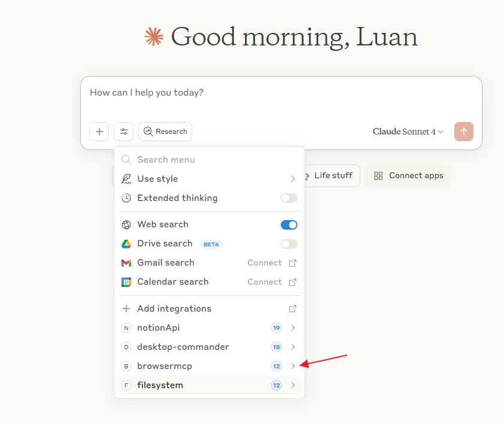
Task: Click the Google Drive icon
Action: pyautogui.click(x=126, y=244)
